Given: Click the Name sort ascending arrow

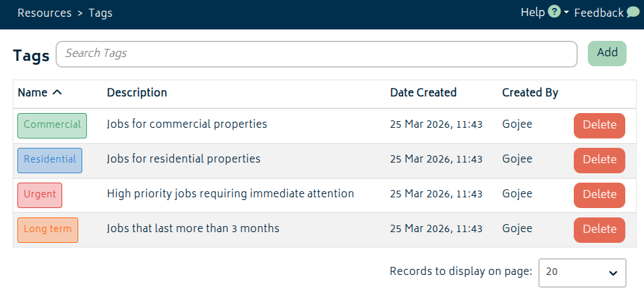Looking at the screenshot, I should pos(57,92).
